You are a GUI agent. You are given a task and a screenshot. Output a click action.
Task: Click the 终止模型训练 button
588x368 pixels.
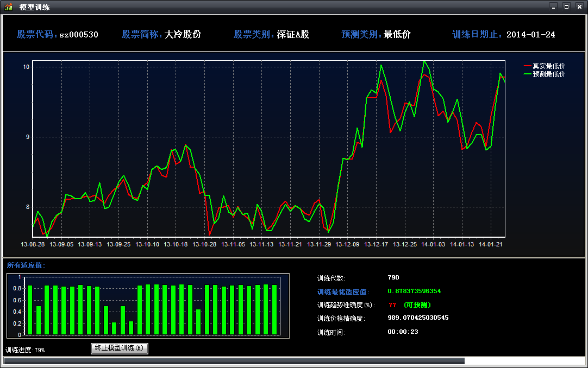[x=120, y=348]
